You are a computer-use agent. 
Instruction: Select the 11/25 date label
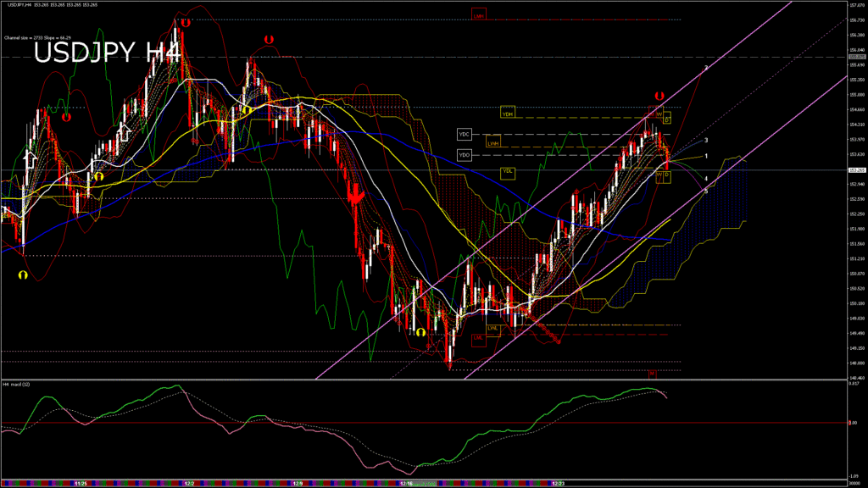[x=81, y=484]
